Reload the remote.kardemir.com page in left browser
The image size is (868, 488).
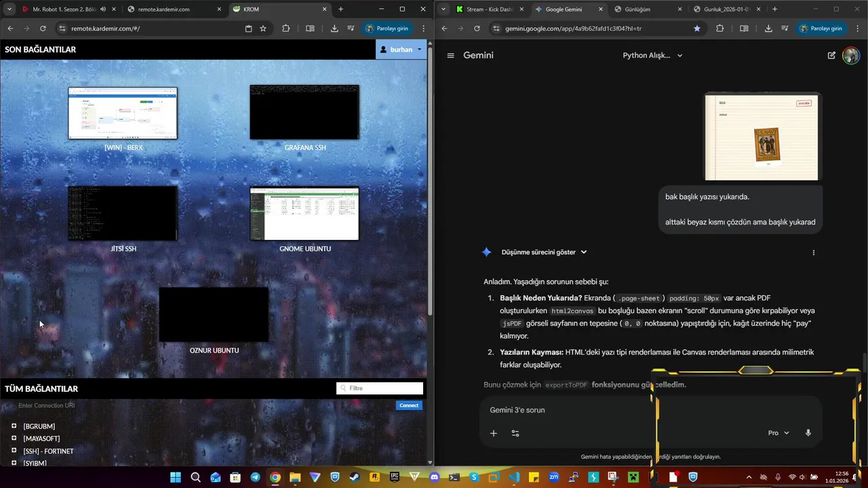tap(43, 28)
